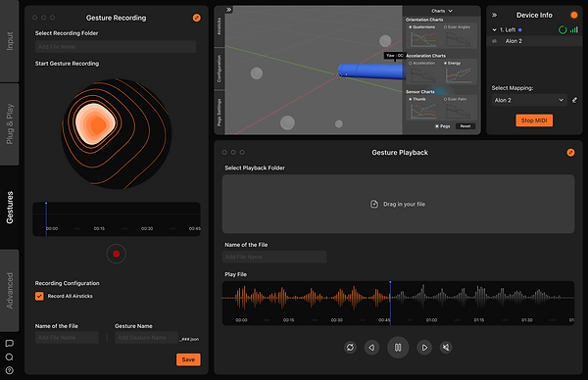This screenshot has width=588, height=380.
Task: Start recording with the red record button
Action: coord(117,254)
